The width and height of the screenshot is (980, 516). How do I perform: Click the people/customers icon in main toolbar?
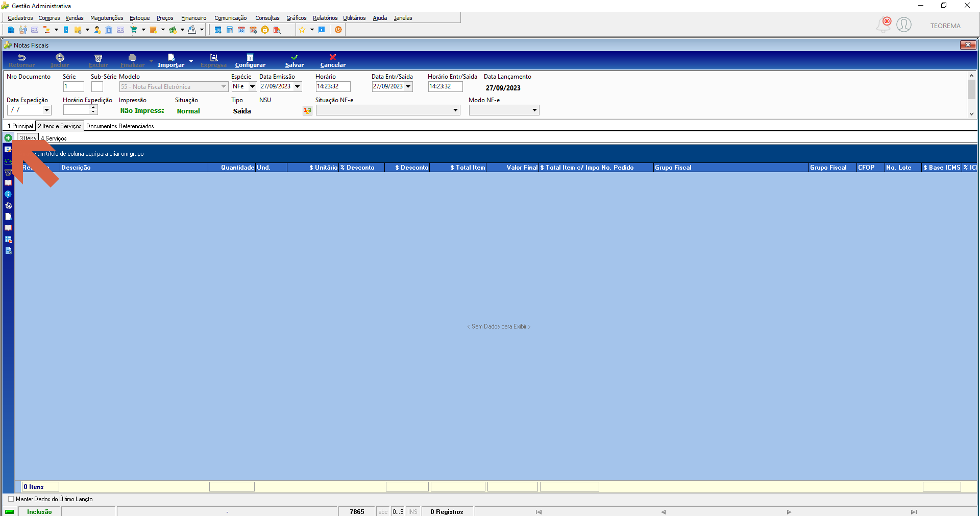pyautogui.click(x=23, y=30)
